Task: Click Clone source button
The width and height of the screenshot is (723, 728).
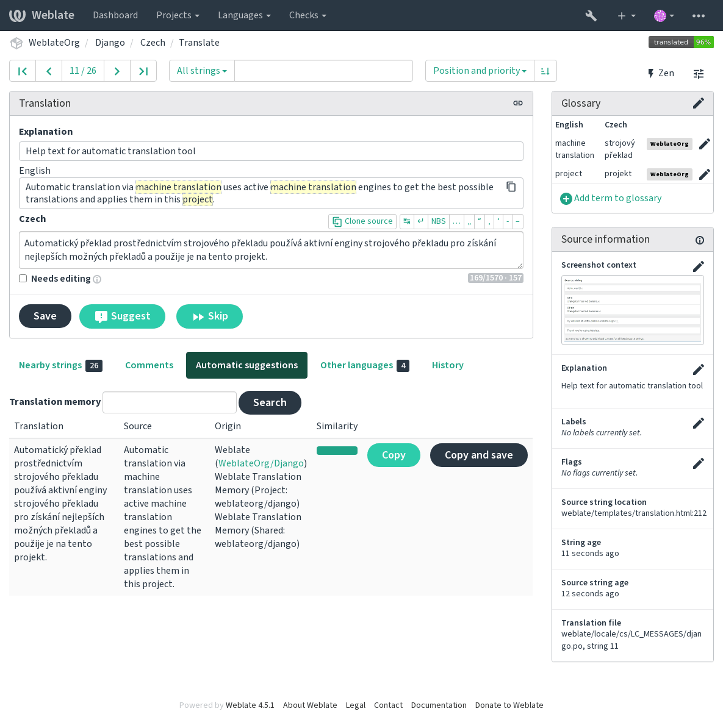Action: tap(362, 221)
